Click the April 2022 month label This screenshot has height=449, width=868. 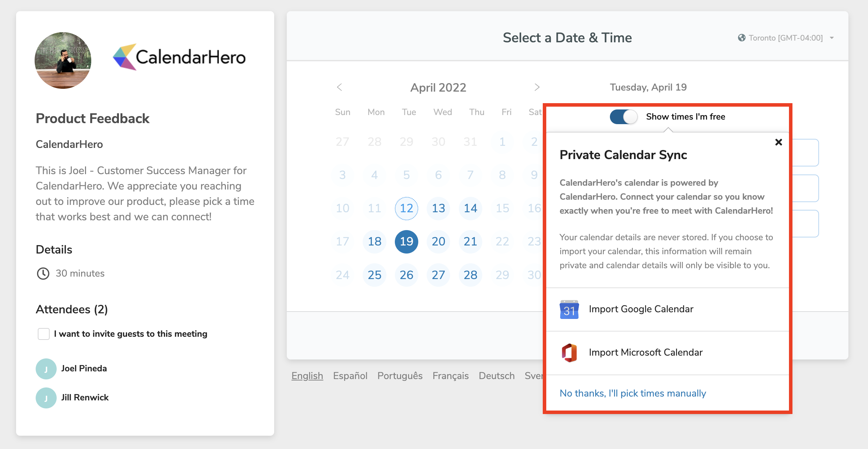pos(438,87)
